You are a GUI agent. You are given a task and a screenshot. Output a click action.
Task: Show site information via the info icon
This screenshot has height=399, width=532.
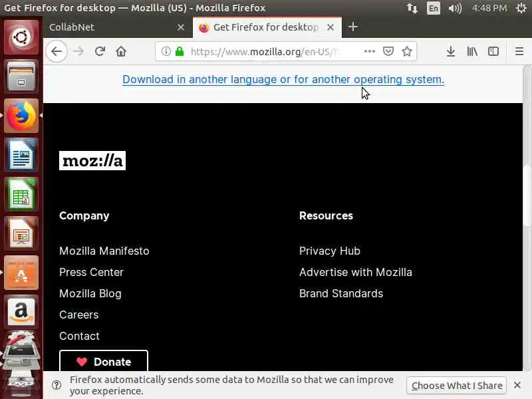point(166,52)
